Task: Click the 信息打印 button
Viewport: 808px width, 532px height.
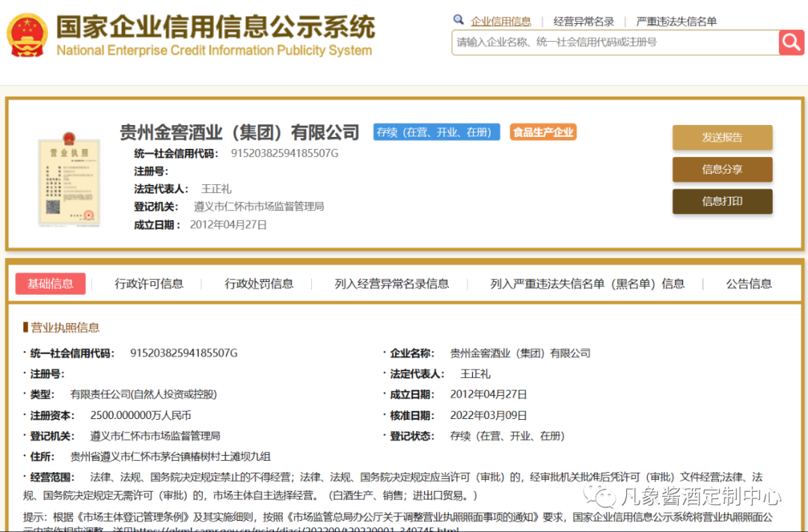Action: pyautogui.click(x=722, y=201)
